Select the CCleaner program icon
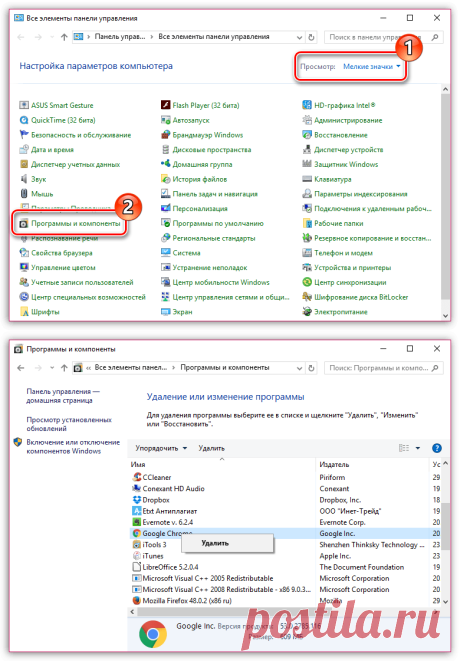 [137, 477]
